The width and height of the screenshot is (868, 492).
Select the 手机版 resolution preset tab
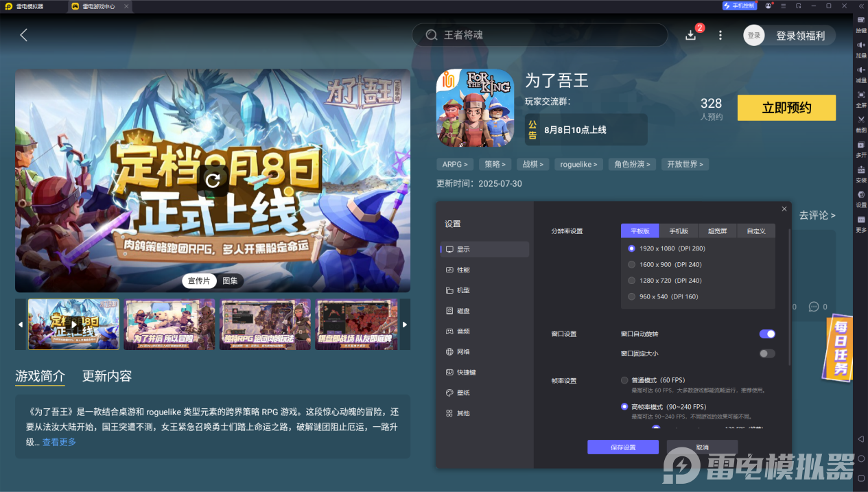pos(678,231)
